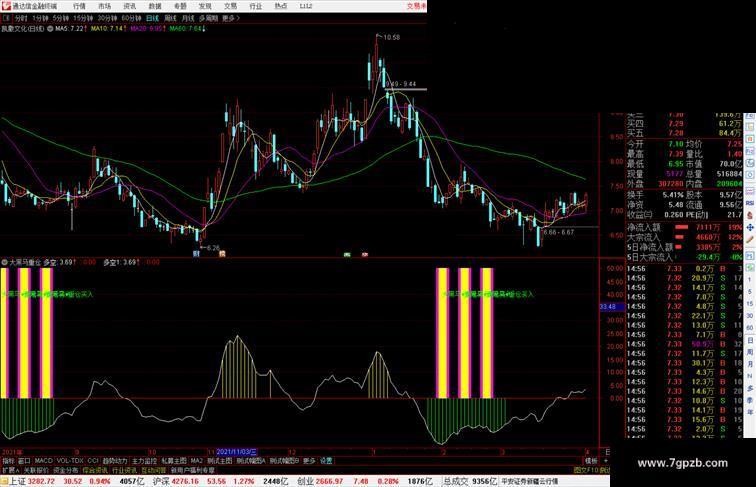Click the 6.26 price low label
The height and width of the screenshot is (487, 756).
click(213, 248)
